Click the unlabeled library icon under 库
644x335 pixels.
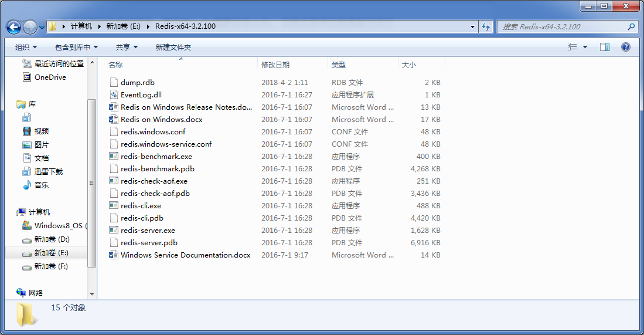click(27, 117)
